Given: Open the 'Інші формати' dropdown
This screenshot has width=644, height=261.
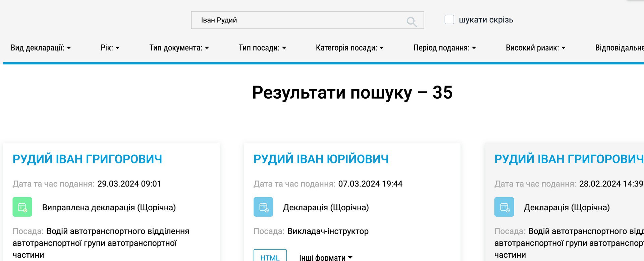Looking at the screenshot, I should click(326, 257).
